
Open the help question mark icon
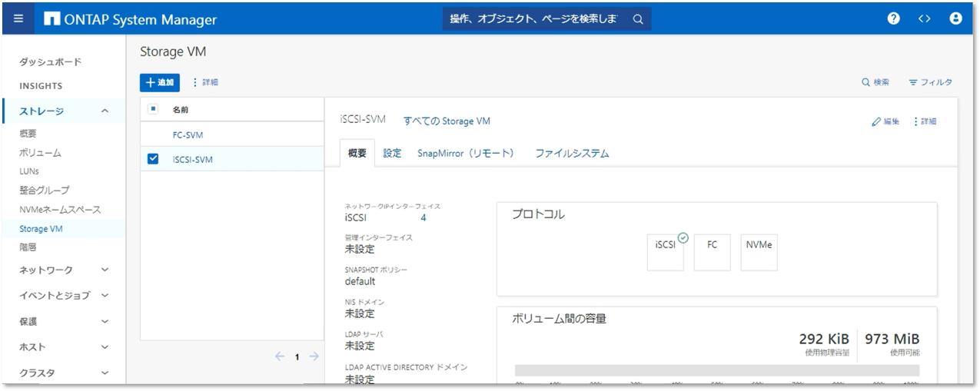coord(893,19)
